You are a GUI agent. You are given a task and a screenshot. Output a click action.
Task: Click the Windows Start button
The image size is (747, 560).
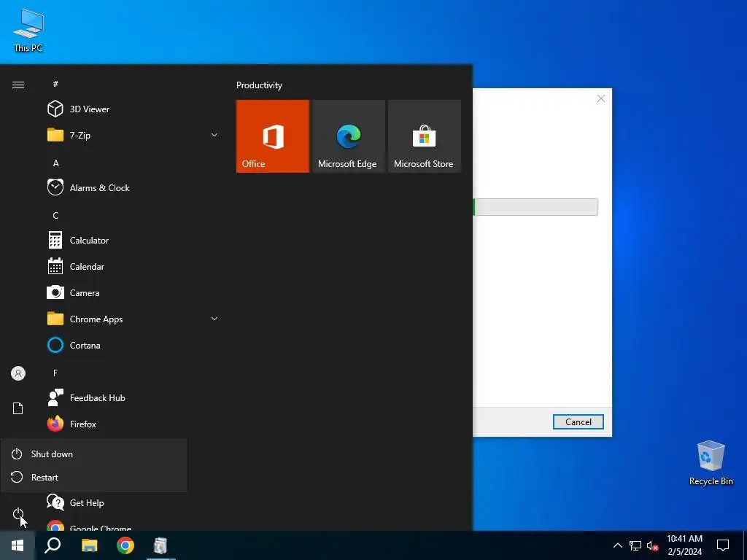pyautogui.click(x=18, y=545)
